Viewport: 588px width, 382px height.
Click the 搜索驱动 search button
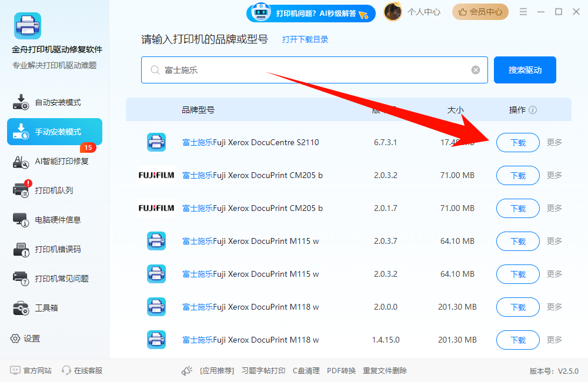524,69
